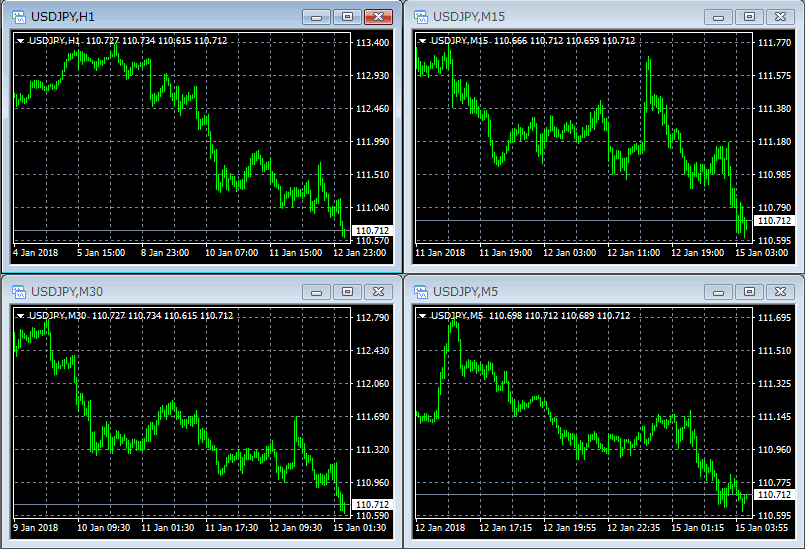
Task: Click the 4 Jan 2018 date on H1 time axis
Action: (x=35, y=253)
